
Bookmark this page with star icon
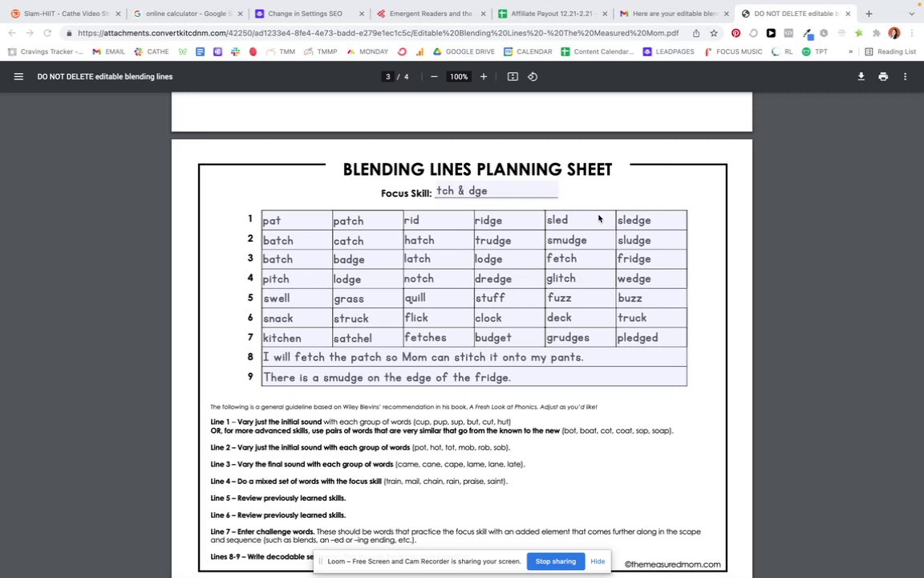[x=714, y=33]
